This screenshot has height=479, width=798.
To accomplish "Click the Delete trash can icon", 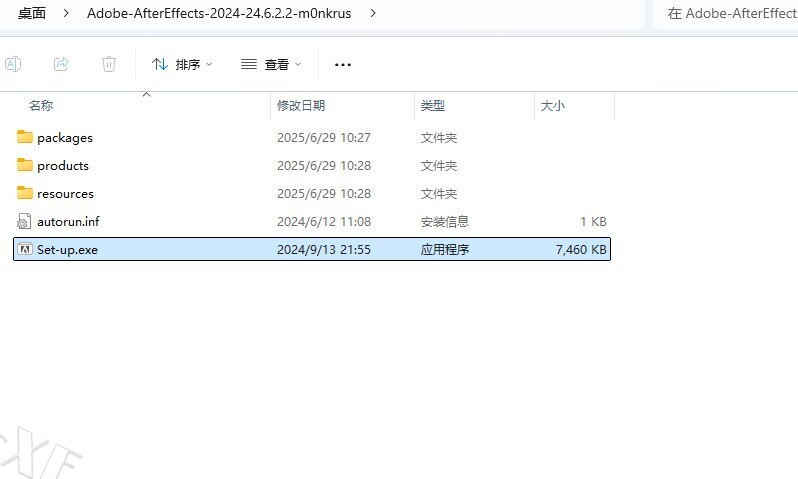I will (x=109, y=64).
